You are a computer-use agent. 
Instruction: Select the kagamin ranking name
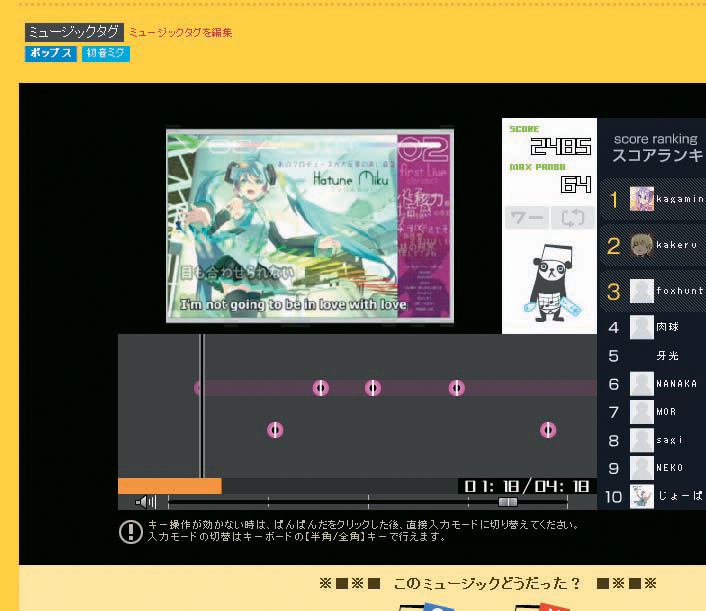(x=680, y=199)
